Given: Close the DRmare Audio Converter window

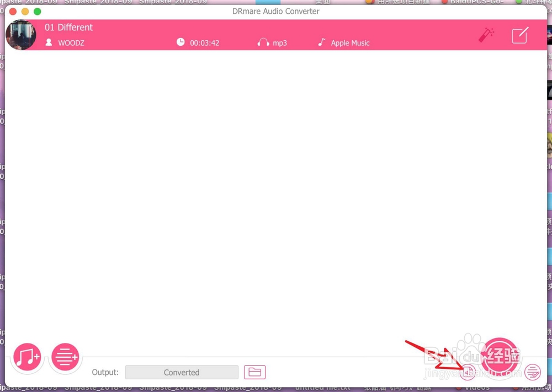Looking at the screenshot, I should pyautogui.click(x=13, y=11).
